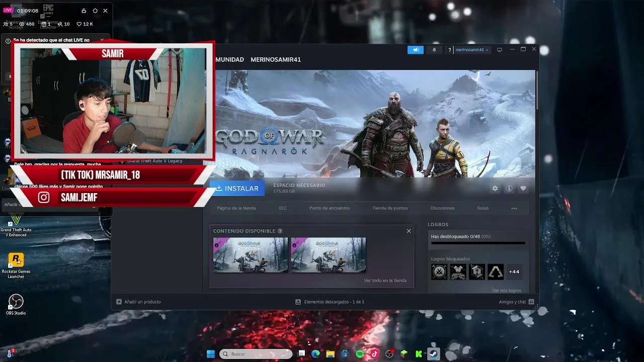Open File Explorer from taskbar

tap(330, 354)
